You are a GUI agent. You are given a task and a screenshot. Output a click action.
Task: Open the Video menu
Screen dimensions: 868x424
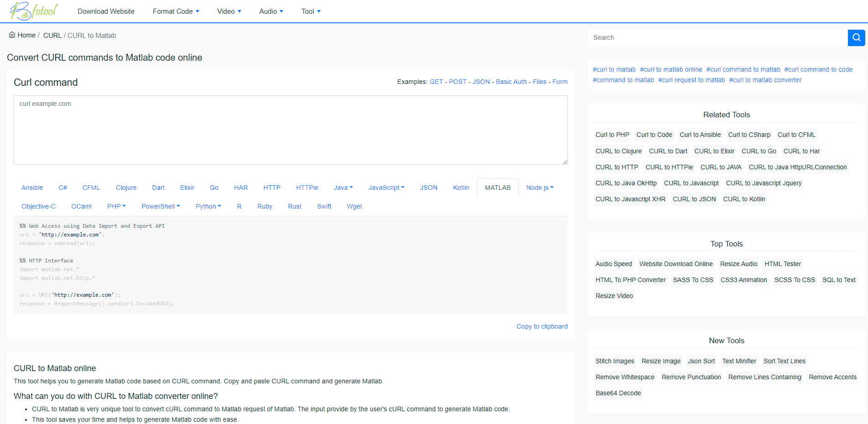(229, 11)
